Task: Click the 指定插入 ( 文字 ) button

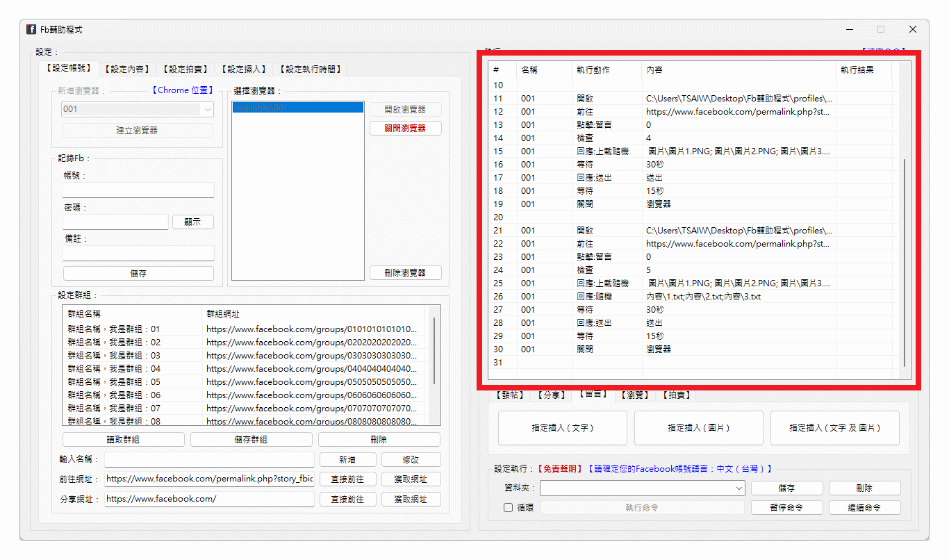Action: click(x=562, y=428)
